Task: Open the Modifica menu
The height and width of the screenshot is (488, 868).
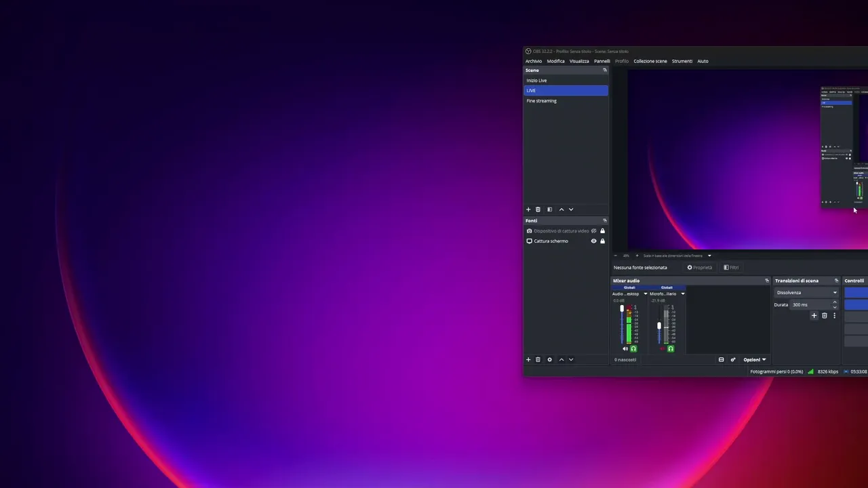Action: pyautogui.click(x=556, y=61)
